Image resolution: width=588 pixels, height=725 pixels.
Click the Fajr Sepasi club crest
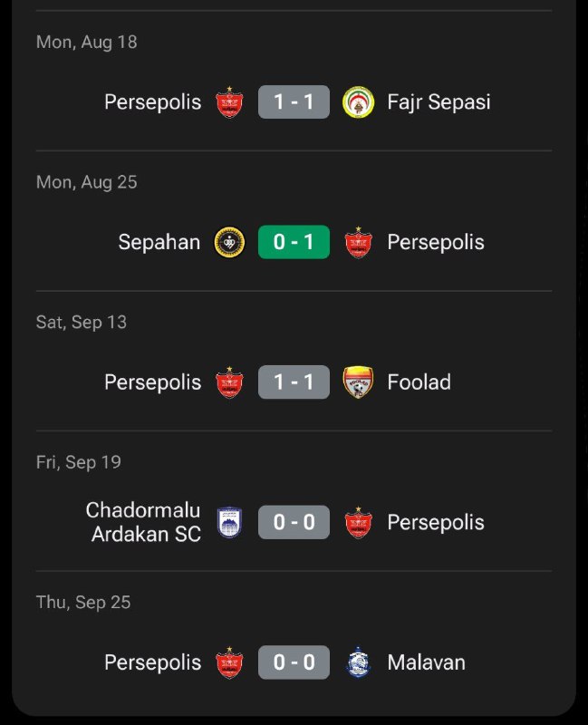[359, 102]
